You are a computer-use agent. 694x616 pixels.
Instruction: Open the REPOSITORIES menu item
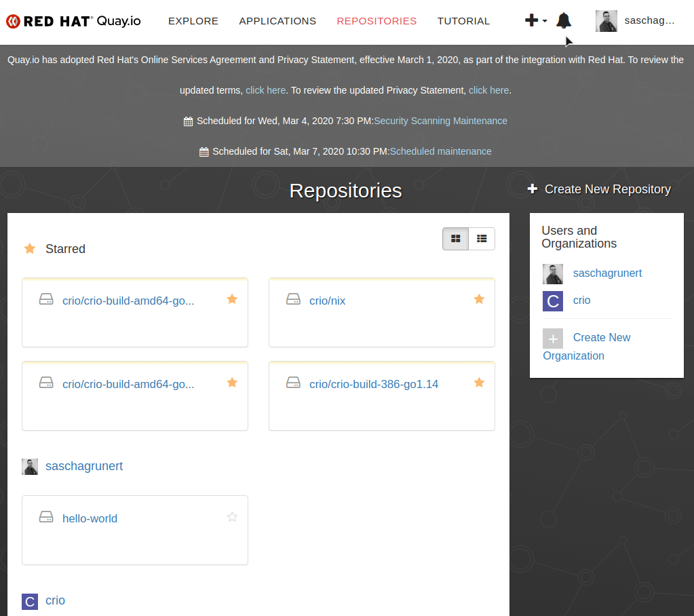(377, 21)
